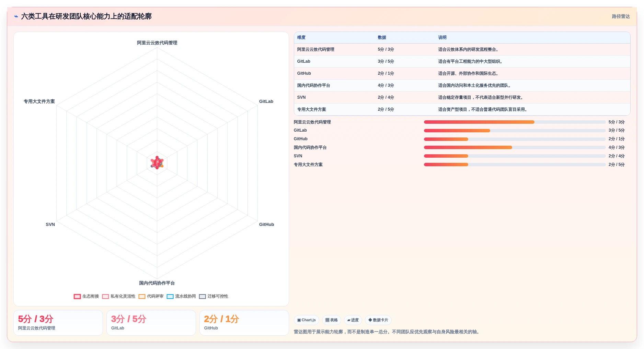Toggle the 迁移可控性 legend series
Screen dimensions: 644x349
[214, 296]
